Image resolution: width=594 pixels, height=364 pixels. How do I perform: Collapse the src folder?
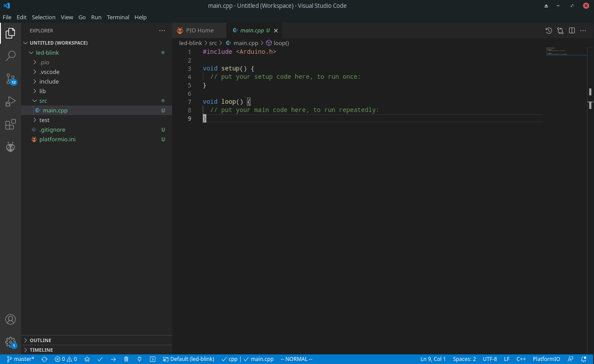(96, 101)
